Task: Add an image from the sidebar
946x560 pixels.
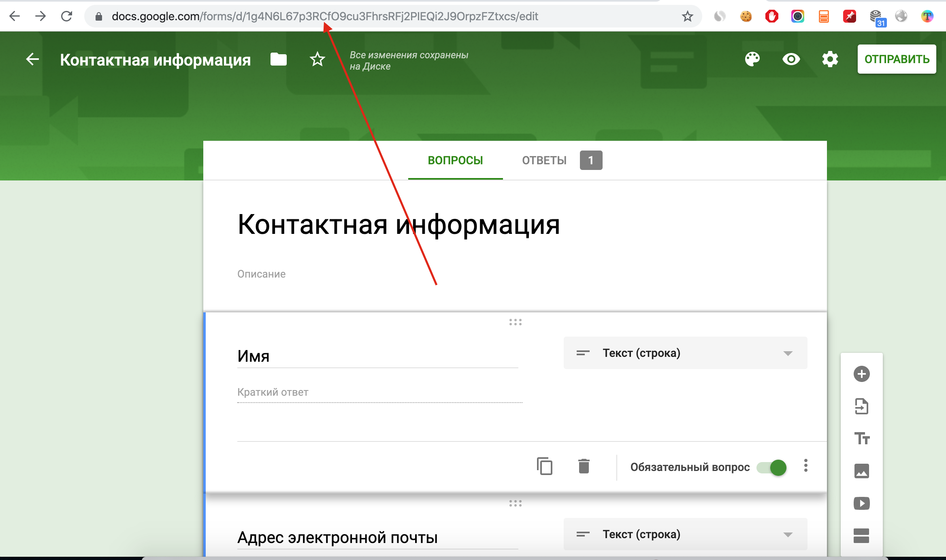Action: click(861, 471)
